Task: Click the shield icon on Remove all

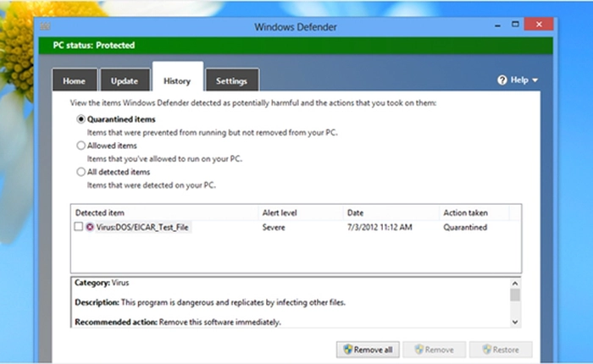Action: (x=348, y=350)
